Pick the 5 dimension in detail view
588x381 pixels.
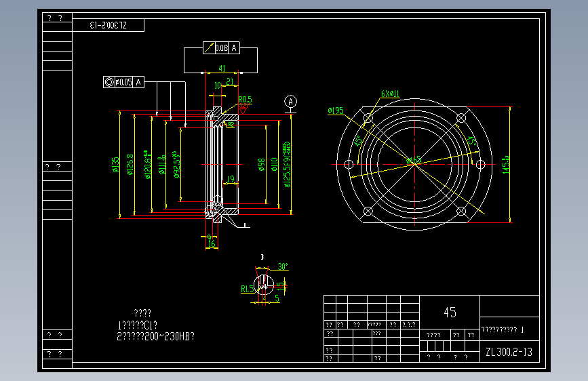coord(277,298)
